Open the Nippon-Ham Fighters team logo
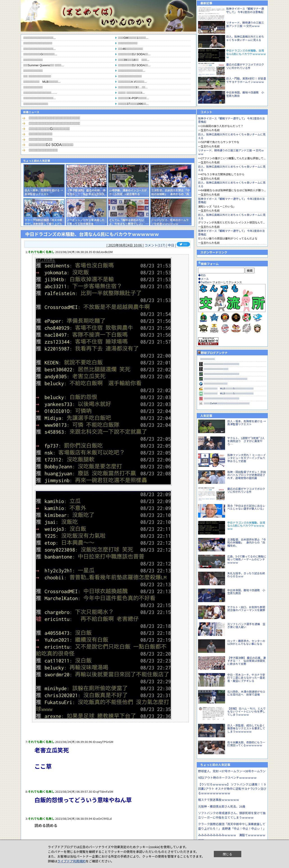Viewport: 289px width, 868px height. tap(257, 328)
